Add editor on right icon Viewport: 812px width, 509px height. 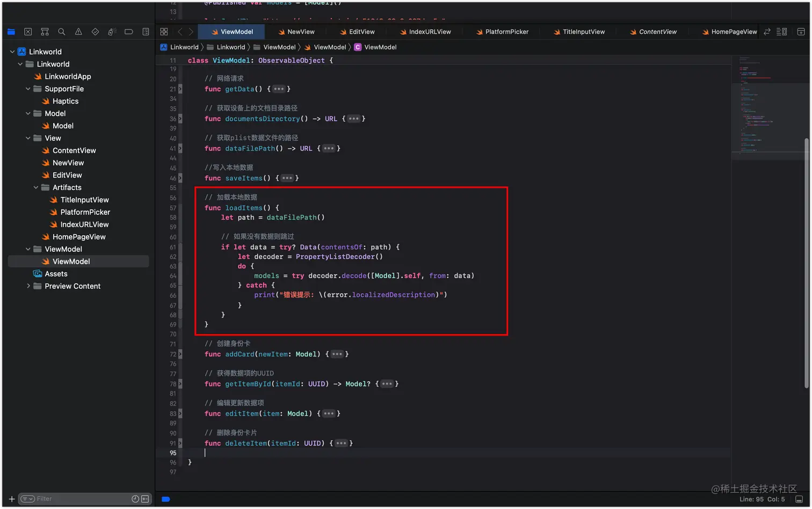pyautogui.click(x=801, y=32)
